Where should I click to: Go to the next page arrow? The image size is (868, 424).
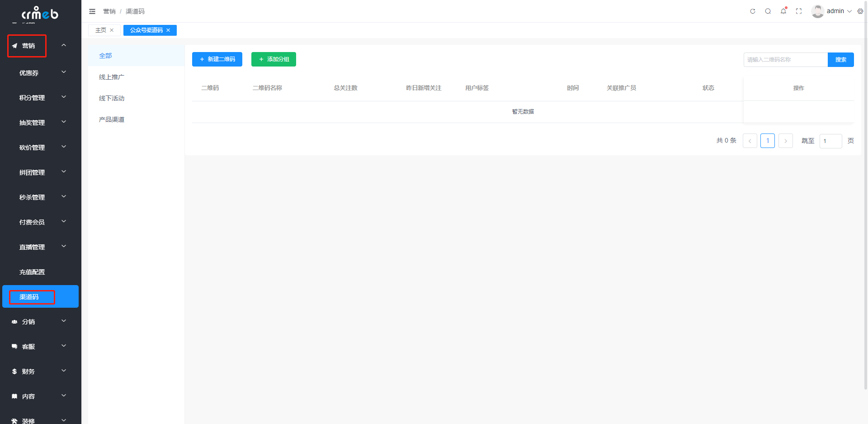coord(786,141)
